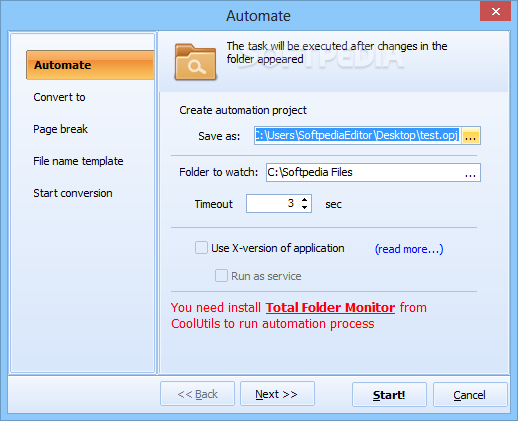This screenshot has width=518, height=421.
Task: Click the disabled Back button
Action: click(197, 394)
